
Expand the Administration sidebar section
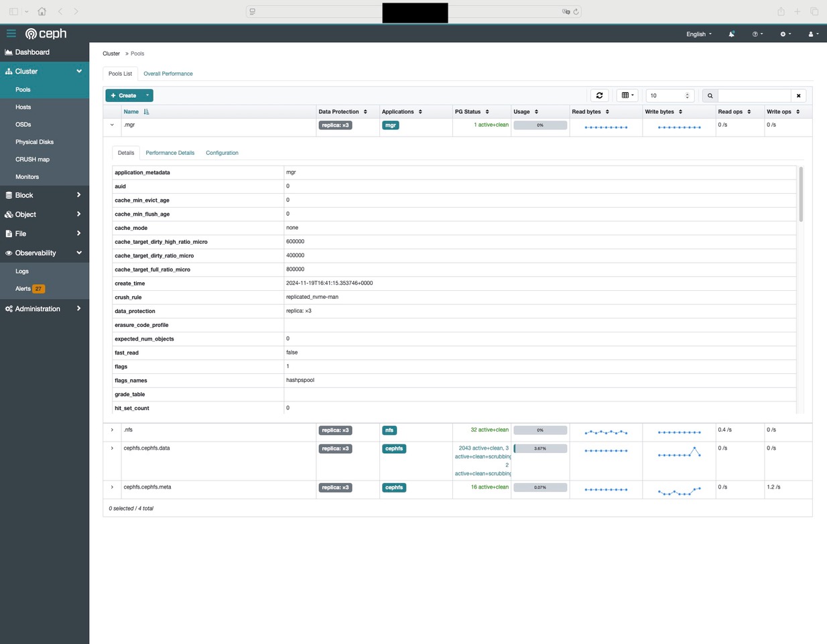pos(44,309)
